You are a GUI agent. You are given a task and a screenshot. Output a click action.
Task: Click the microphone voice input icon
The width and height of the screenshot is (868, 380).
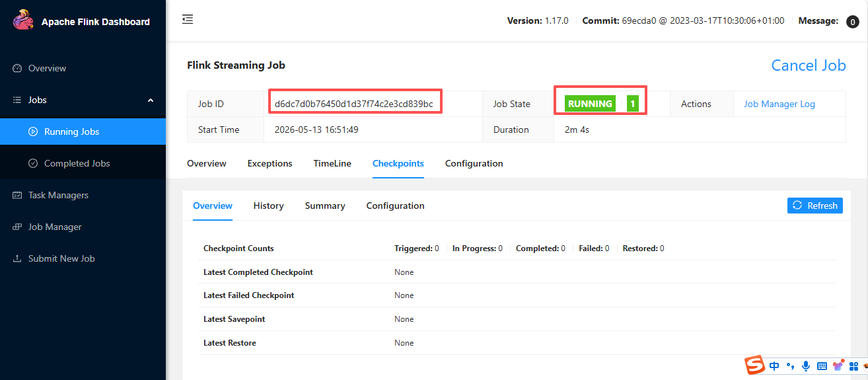(x=806, y=365)
